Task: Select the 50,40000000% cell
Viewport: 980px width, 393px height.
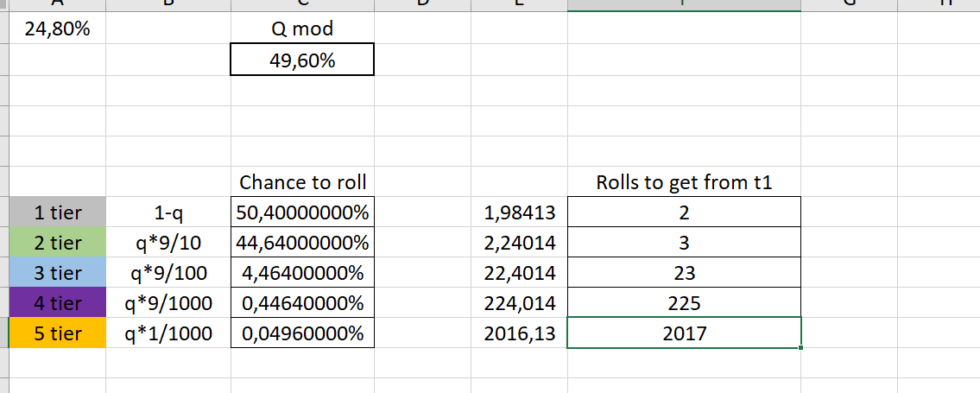Action: point(302,212)
